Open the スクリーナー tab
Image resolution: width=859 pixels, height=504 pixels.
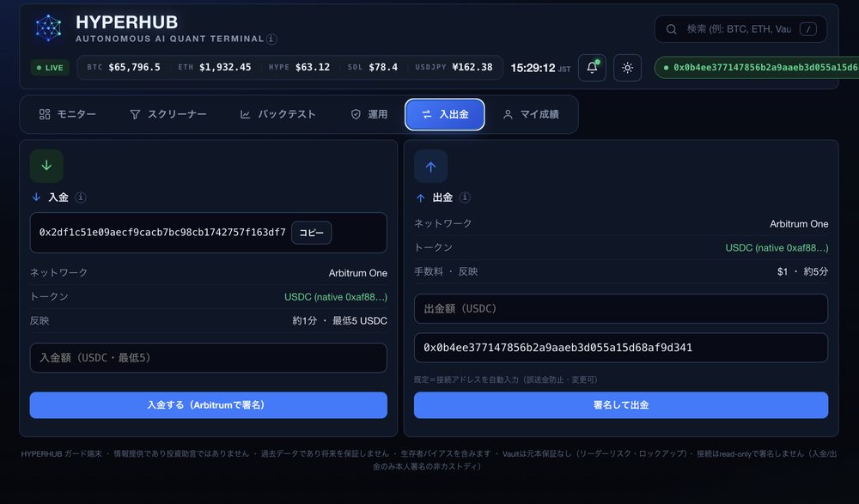tap(168, 114)
